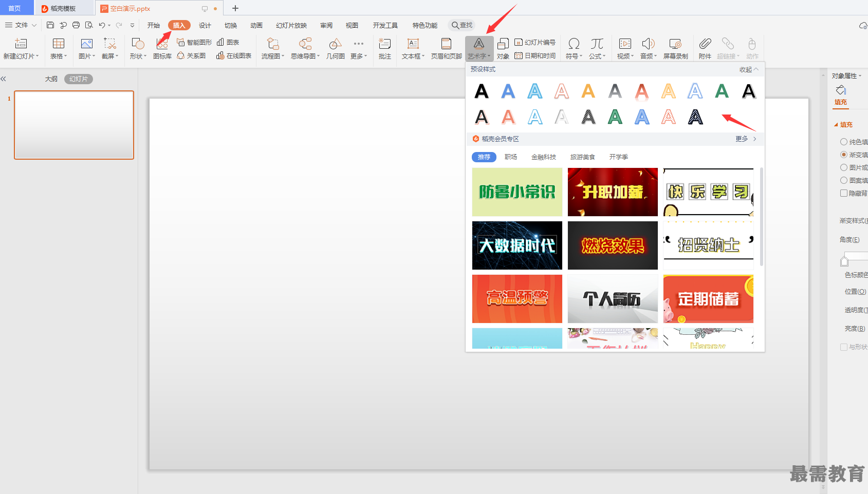868x494 pixels.
Task: Click the New Slide (新建幻灯片) icon
Action: pos(21,44)
